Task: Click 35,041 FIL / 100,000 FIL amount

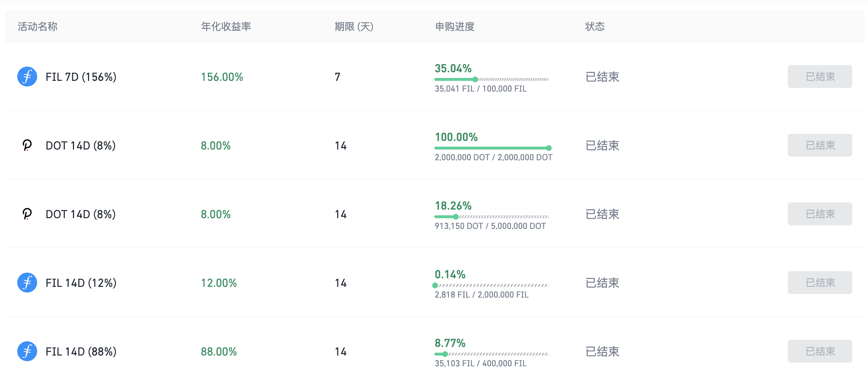Action: (481, 89)
